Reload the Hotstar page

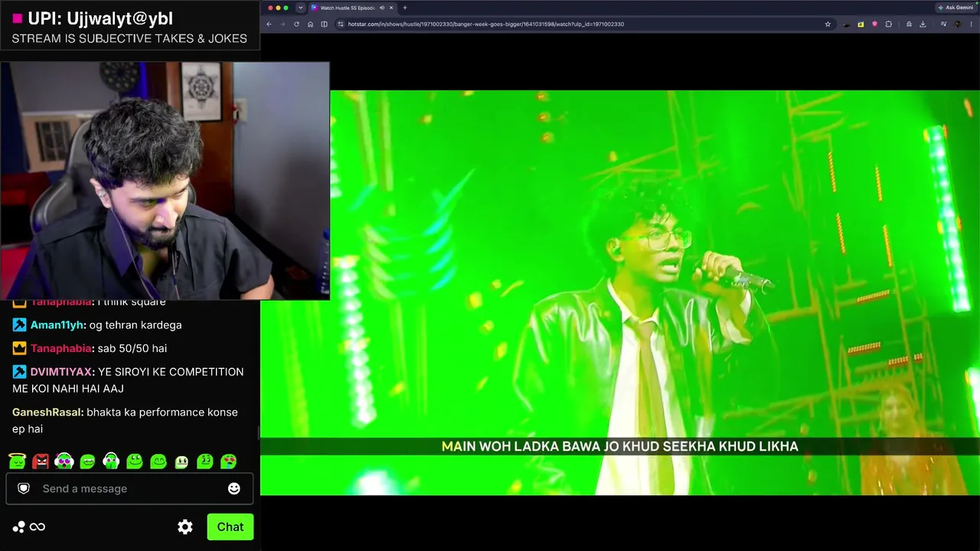(296, 24)
